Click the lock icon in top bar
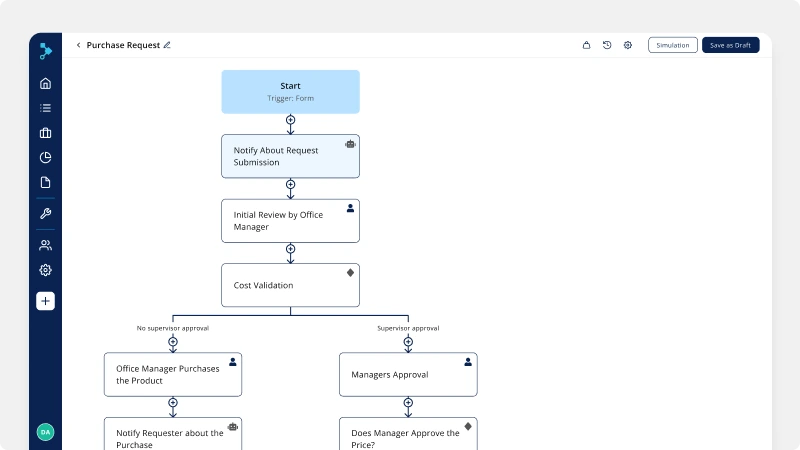 (586, 45)
